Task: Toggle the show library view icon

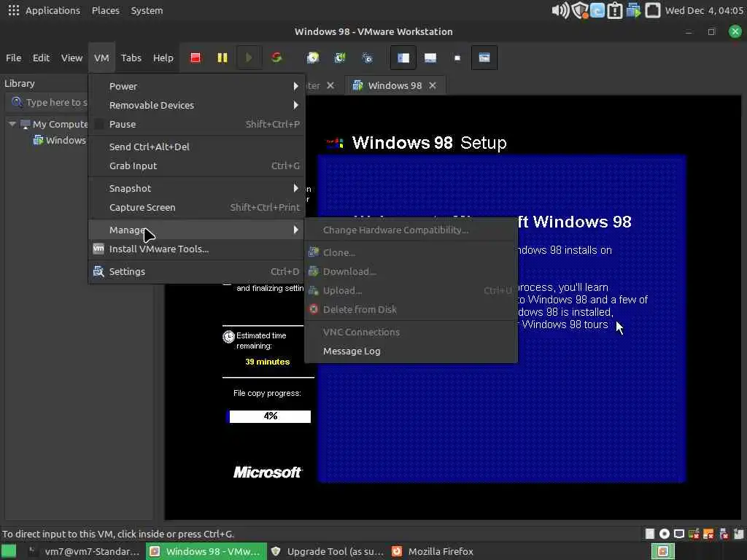Action: [403, 58]
